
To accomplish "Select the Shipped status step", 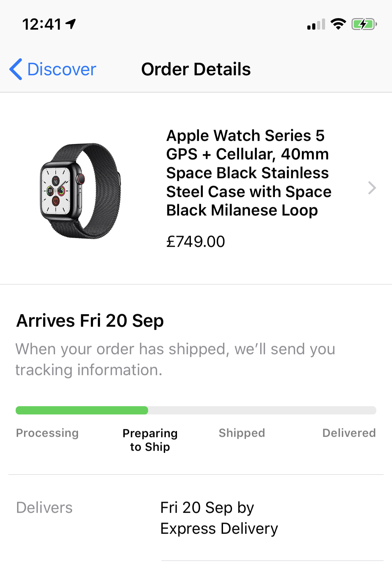I will coord(242,433).
